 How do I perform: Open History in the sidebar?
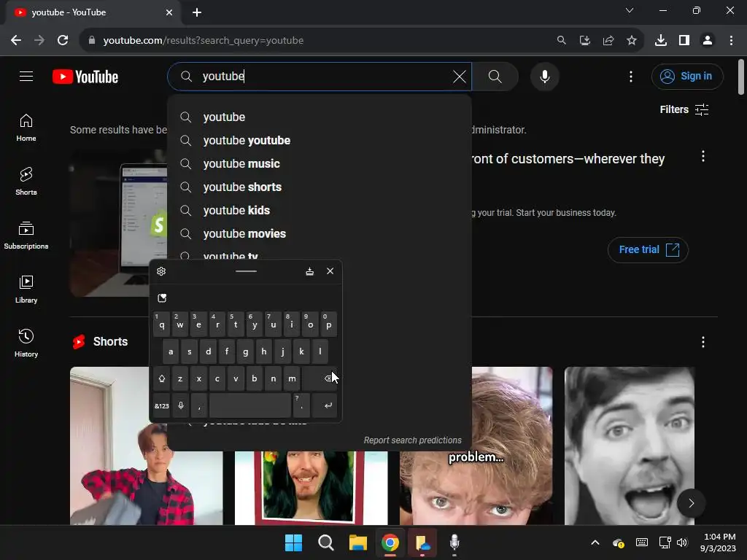[26, 343]
